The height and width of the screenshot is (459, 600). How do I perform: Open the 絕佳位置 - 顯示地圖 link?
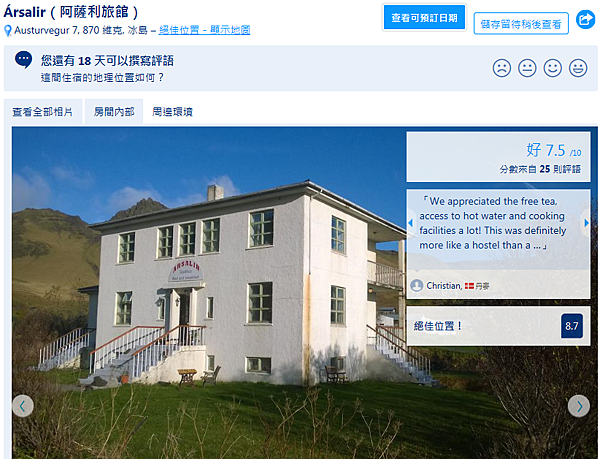pyautogui.click(x=204, y=30)
